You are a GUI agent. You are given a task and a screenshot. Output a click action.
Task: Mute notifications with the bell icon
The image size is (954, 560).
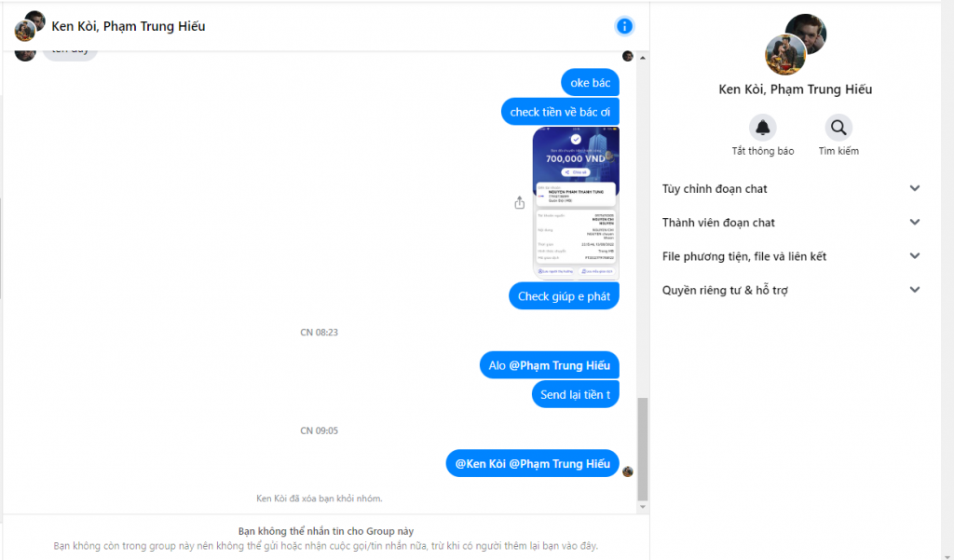(762, 128)
